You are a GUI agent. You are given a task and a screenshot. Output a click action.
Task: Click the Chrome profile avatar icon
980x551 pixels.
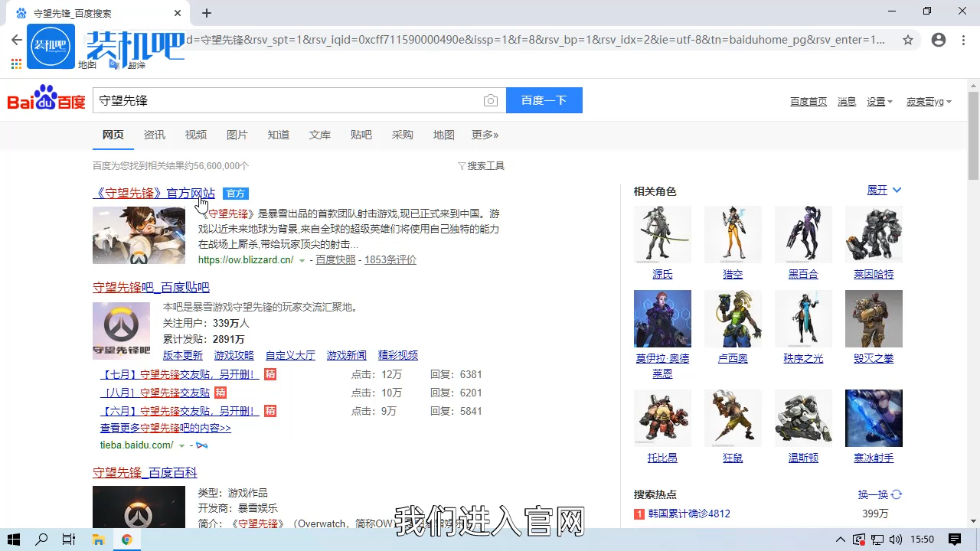(939, 40)
